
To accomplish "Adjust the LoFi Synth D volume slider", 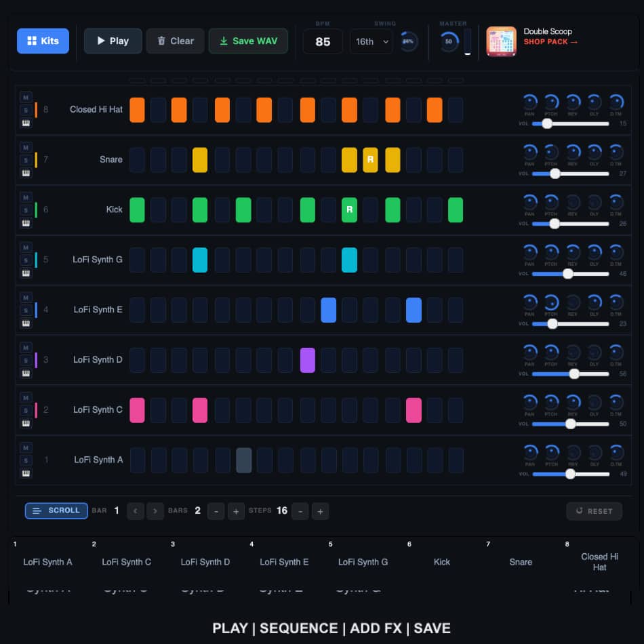I will [x=570, y=374].
